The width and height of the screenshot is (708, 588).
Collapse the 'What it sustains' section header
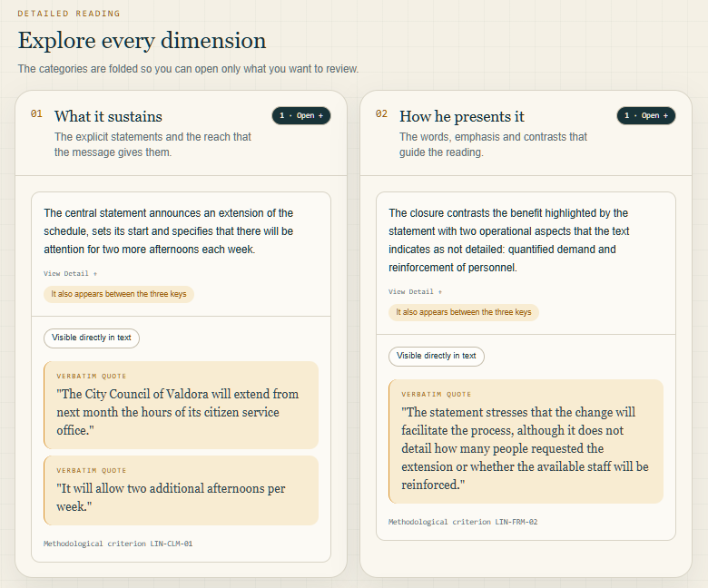click(x=181, y=133)
